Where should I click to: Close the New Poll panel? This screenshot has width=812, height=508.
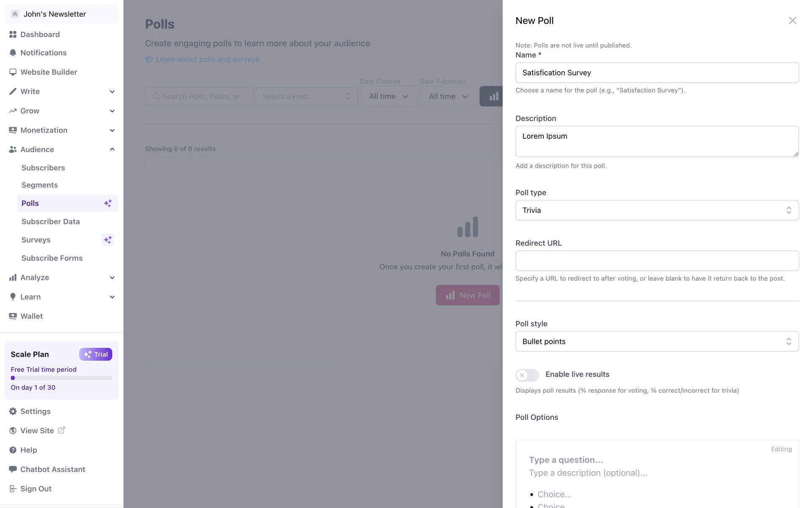(x=792, y=20)
